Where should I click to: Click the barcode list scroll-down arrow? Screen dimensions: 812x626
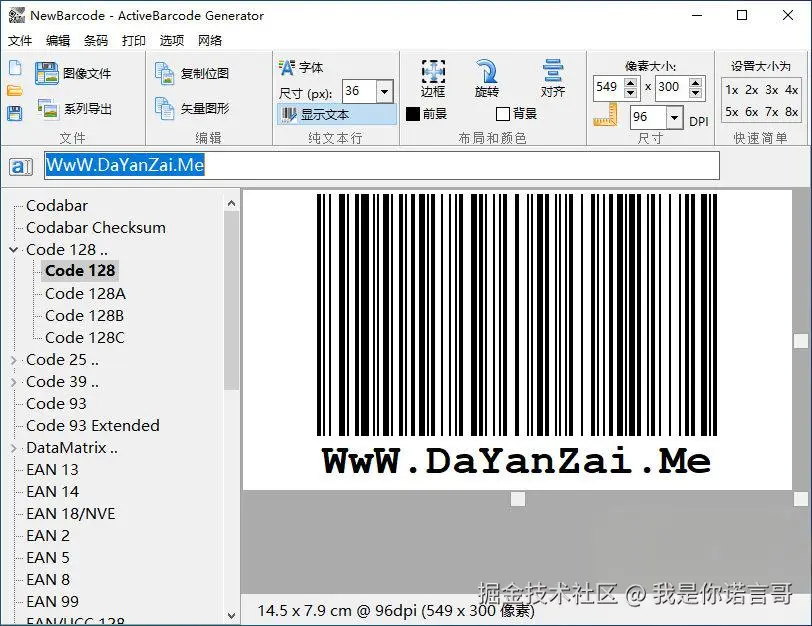click(231, 616)
